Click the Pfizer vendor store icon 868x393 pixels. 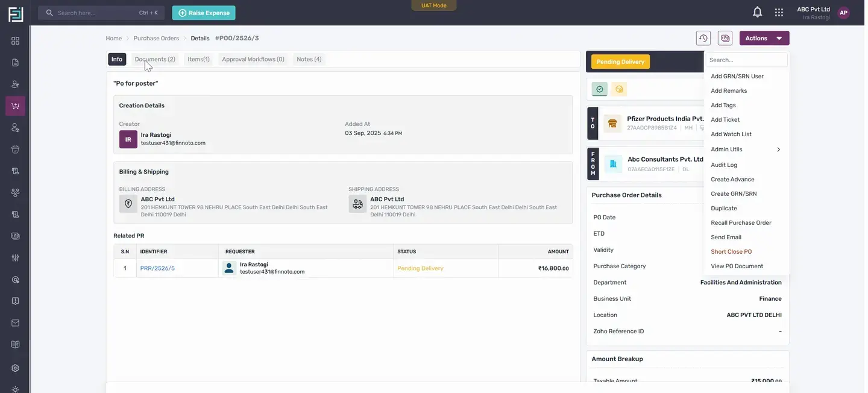tap(612, 123)
